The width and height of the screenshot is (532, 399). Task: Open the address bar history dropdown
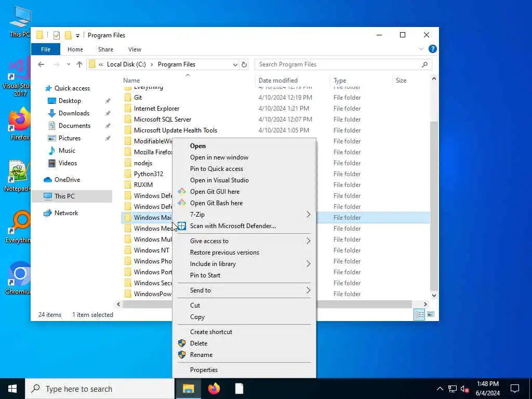point(235,64)
